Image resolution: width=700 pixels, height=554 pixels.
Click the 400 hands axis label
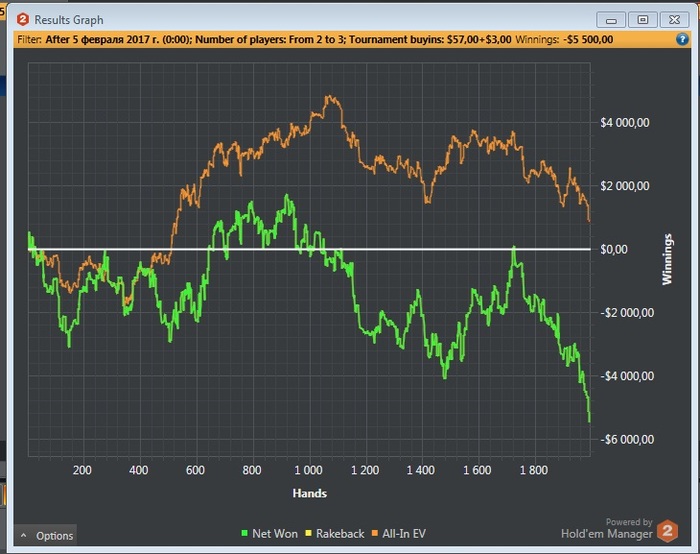pos(138,470)
